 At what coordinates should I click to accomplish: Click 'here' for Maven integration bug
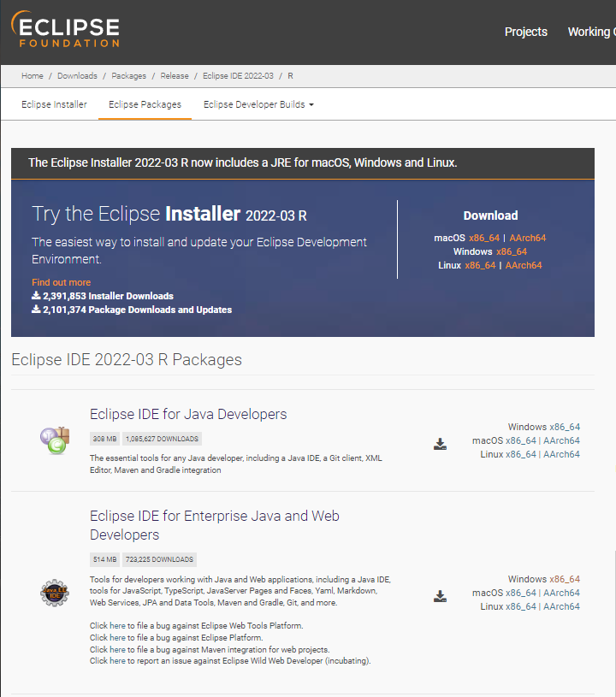[x=117, y=650]
